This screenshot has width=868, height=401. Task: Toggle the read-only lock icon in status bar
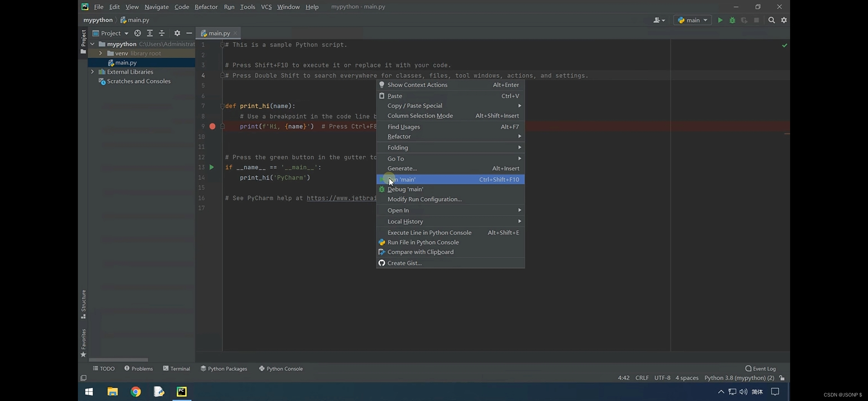[x=782, y=378]
